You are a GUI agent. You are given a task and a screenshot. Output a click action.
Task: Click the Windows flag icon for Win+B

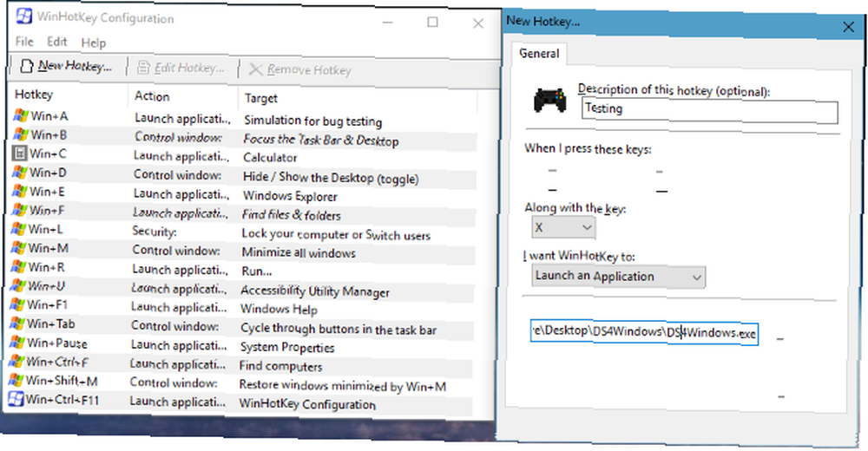pyautogui.click(x=21, y=134)
